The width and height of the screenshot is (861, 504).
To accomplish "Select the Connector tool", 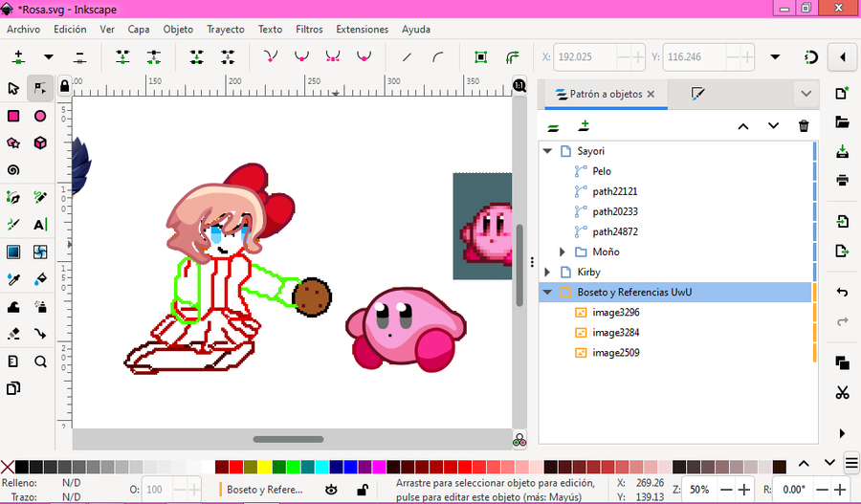I will [40, 334].
